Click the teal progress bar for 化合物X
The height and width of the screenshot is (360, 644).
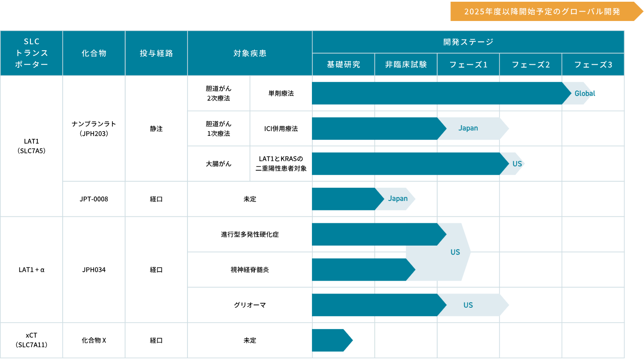(332, 340)
